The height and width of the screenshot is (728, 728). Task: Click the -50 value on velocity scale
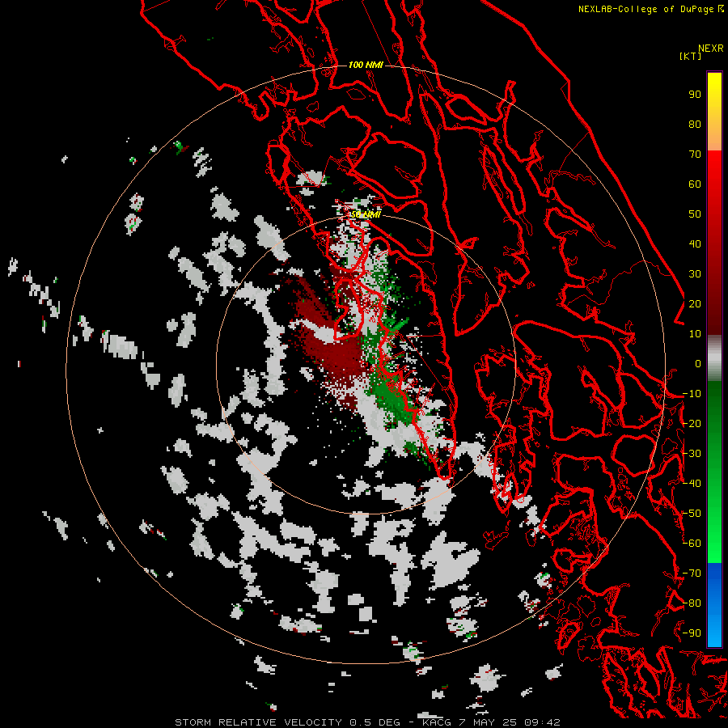coord(692,514)
